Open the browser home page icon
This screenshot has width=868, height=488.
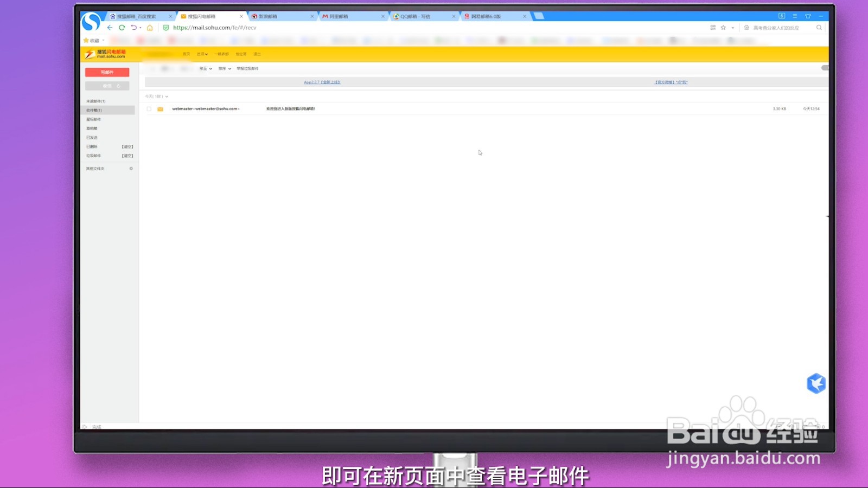tap(150, 28)
